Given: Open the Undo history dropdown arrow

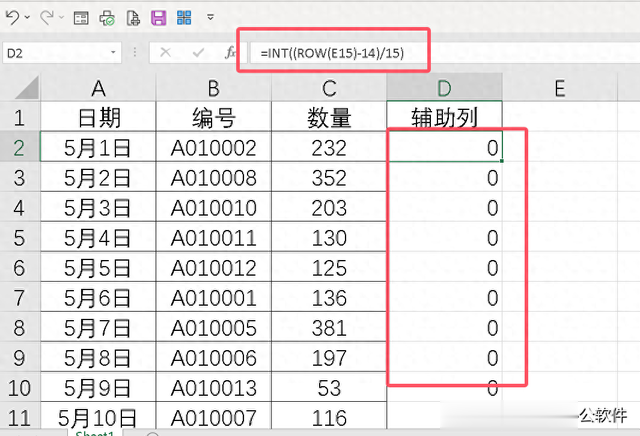Looking at the screenshot, I should click(x=27, y=17).
